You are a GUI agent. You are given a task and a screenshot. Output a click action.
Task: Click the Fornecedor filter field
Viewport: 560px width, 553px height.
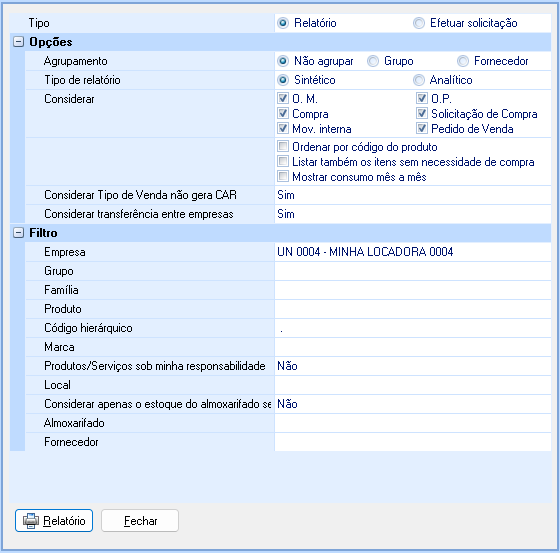point(413,442)
